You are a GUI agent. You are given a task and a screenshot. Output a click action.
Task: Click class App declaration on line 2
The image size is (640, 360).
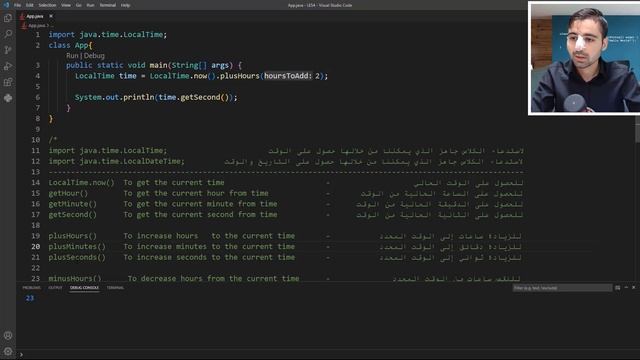(70, 45)
